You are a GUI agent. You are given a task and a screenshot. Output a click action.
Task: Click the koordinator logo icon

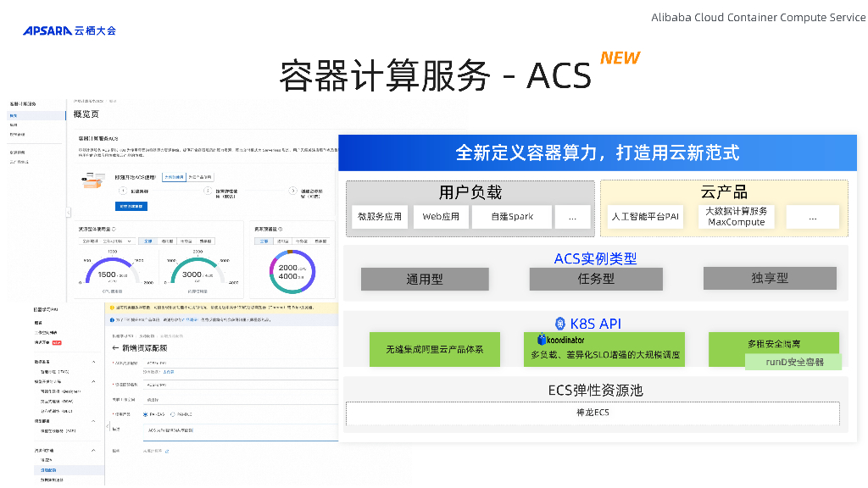(x=542, y=340)
